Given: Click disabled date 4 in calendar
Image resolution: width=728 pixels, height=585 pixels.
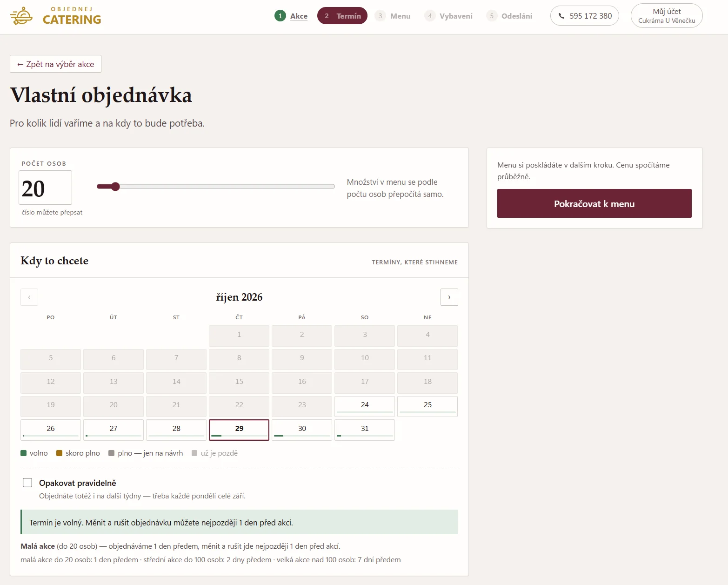Looking at the screenshot, I should pos(427,336).
